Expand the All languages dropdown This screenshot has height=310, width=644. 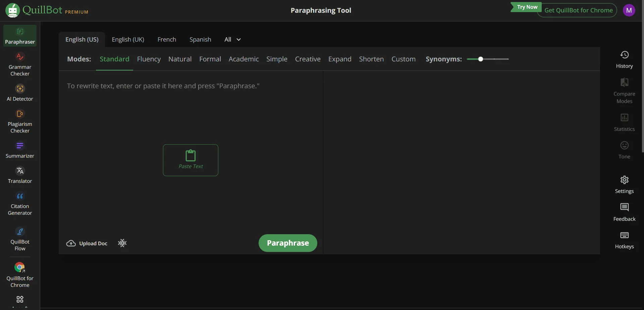tap(232, 40)
